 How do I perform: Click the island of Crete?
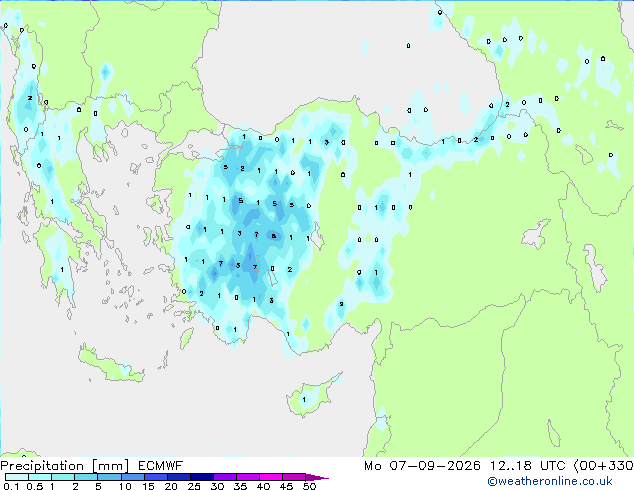point(110,365)
